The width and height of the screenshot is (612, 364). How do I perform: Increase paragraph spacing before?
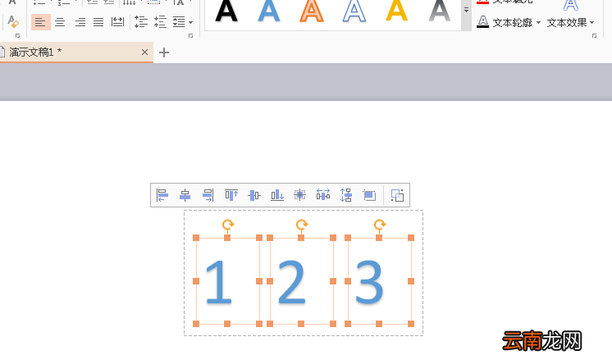[141, 22]
